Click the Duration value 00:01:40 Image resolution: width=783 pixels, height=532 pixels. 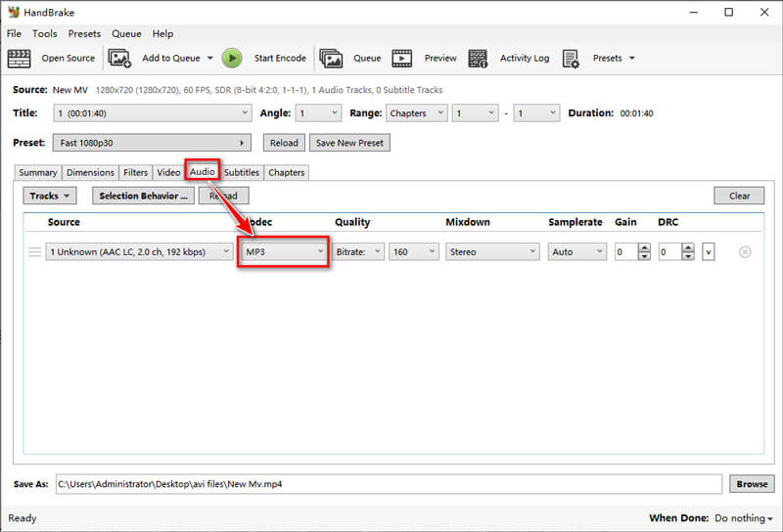[x=636, y=113]
